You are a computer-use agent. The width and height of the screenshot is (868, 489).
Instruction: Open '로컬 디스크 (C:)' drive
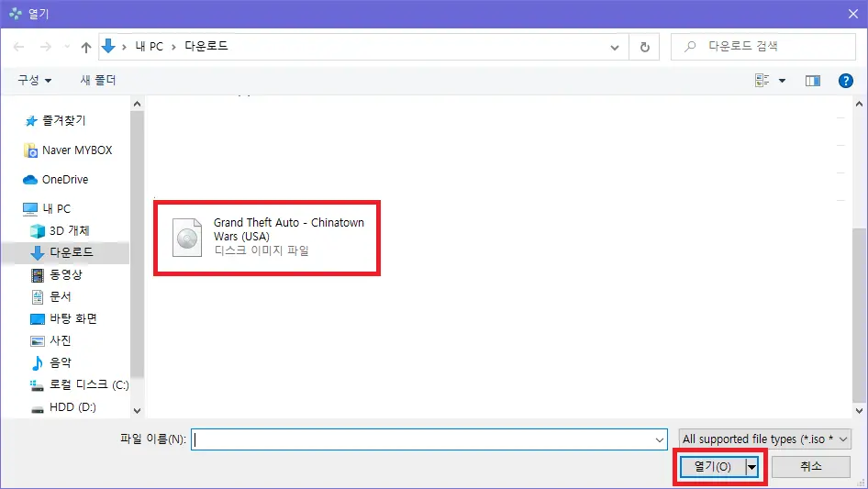(89, 384)
